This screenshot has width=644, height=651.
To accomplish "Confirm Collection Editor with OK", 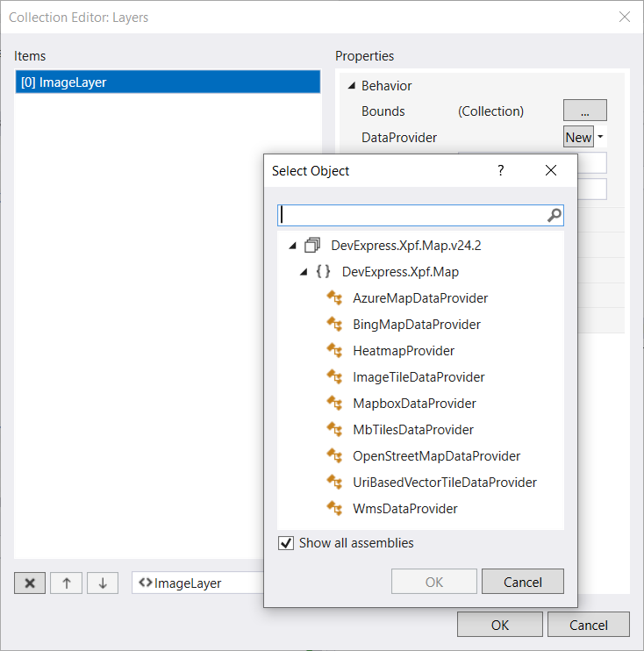I will [500, 625].
